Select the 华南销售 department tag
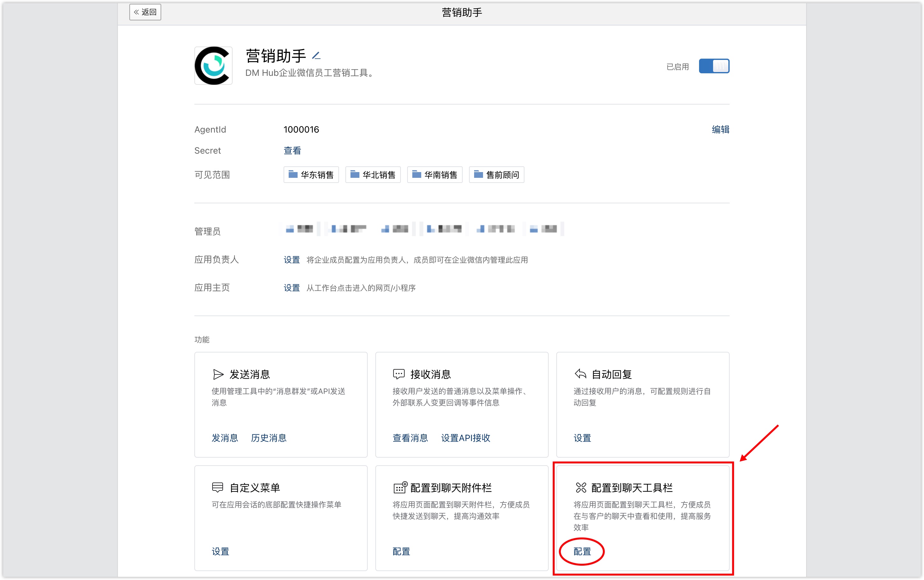 [434, 175]
